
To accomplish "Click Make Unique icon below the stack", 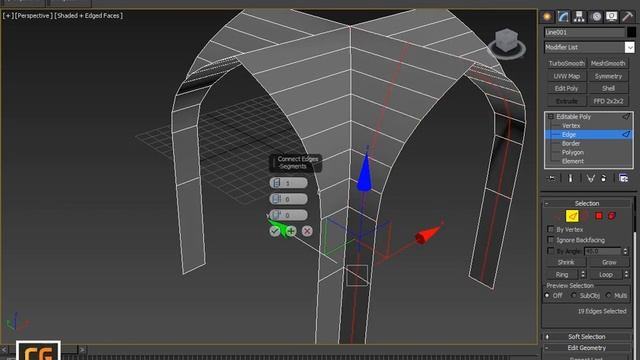I will [591, 178].
